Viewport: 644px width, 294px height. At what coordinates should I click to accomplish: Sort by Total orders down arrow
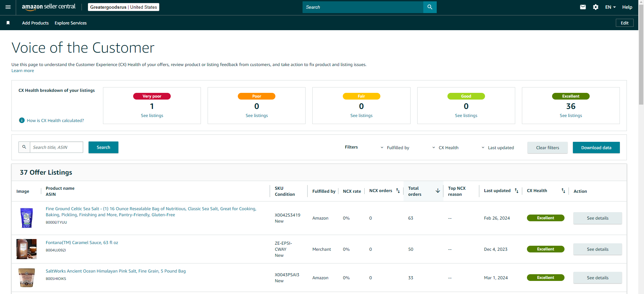438,191
